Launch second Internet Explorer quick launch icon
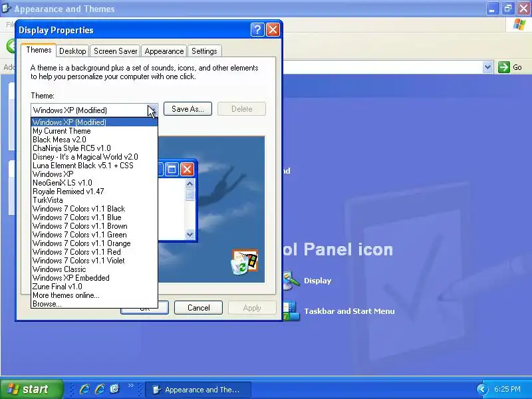The image size is (532, 399). [100, 389]
